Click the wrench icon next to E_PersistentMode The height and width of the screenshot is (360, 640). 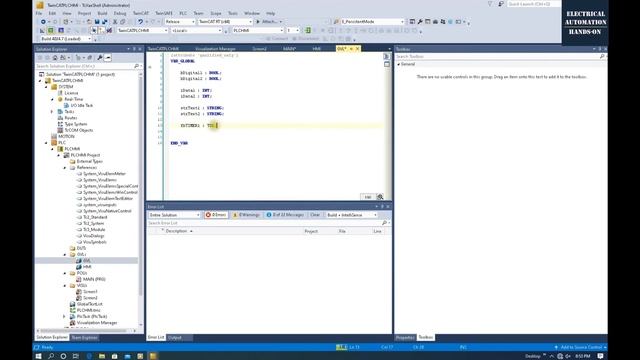pos(420,22)
